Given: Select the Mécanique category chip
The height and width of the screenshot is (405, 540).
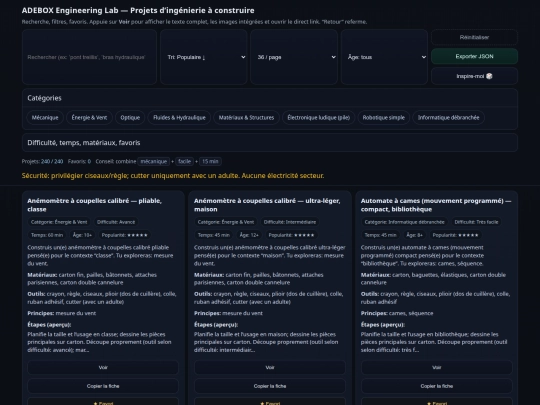Looking at the screenshot, I should [x=45, y=117].
